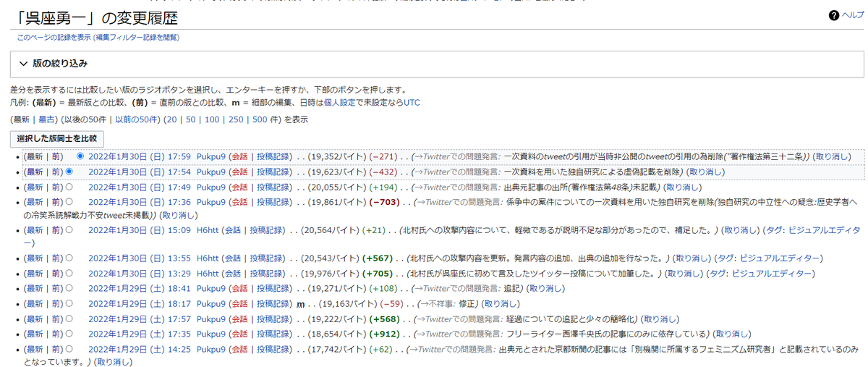The image size is (868, 367).
Task: Open revision dated 2022年1月30日 17:54
Action: pos(139,172)
